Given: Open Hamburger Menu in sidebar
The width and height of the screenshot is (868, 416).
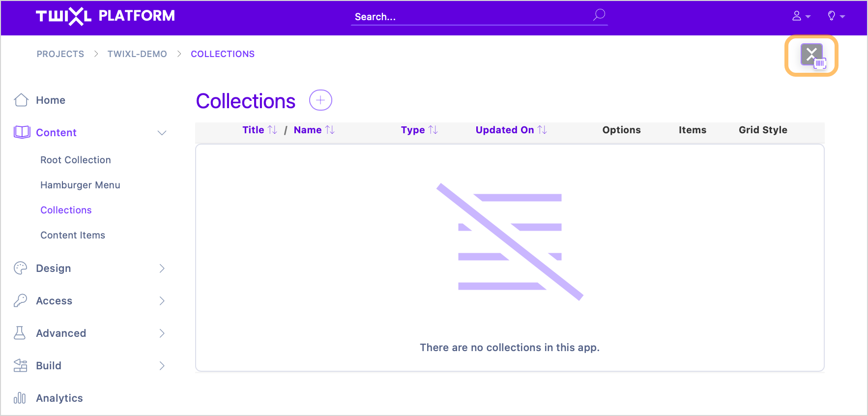Looking at the screenshot, I should pos(80,185).
